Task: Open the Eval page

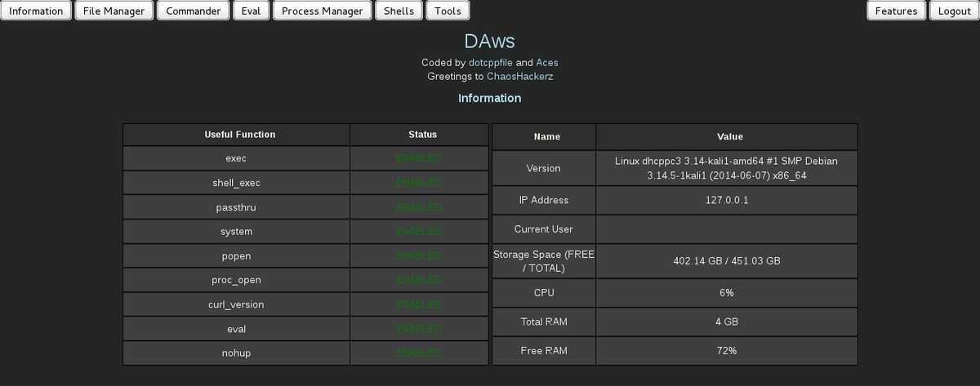Action: point(251,11)
